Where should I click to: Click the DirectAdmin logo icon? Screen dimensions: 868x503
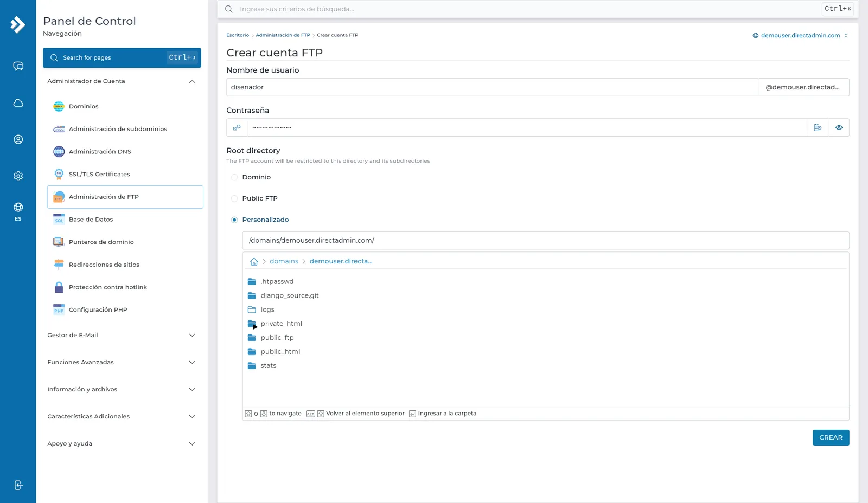(x=18, y=24)
